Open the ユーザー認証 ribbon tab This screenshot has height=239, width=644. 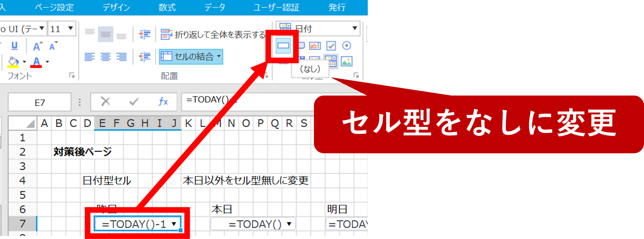click(x=276, y=8)
